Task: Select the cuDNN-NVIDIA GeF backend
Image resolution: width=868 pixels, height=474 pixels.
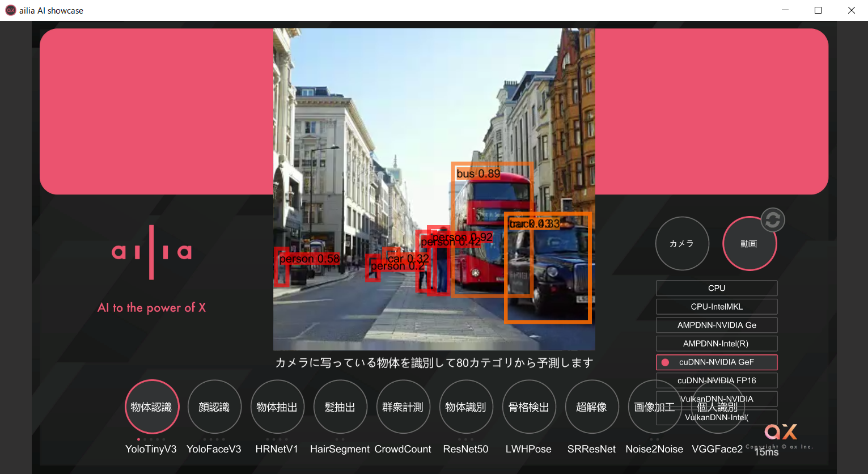Action: click(x=717, y=362)
